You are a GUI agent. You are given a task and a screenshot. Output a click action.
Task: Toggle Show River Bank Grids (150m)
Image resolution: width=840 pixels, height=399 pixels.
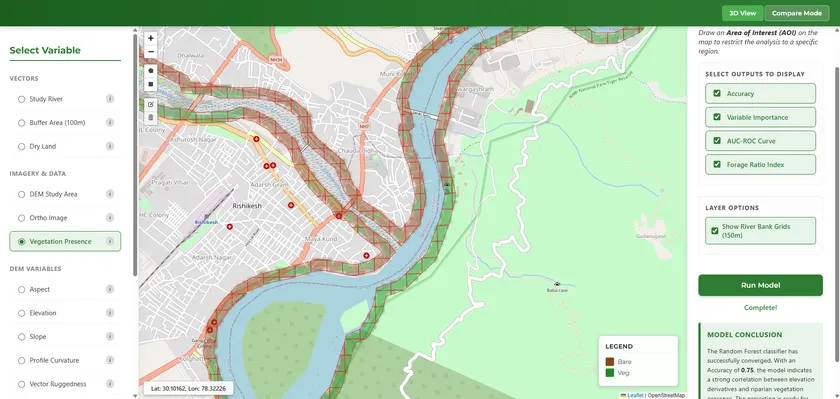(715, 231)
